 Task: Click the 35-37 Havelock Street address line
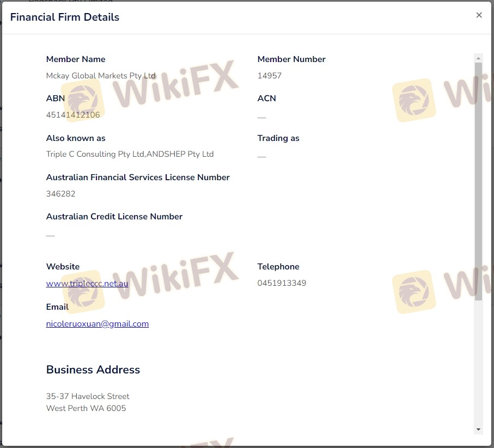click(x=88, y=396)
